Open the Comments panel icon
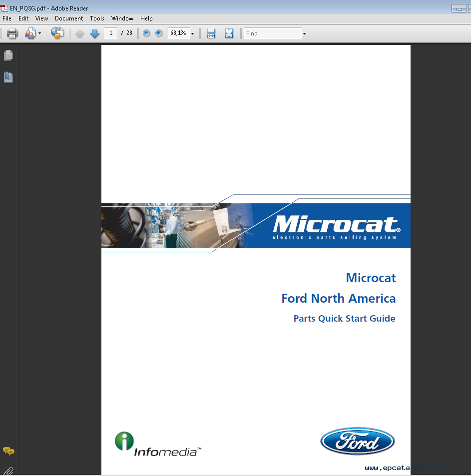Screen dimensions: 471x476 tap(8, 452)
